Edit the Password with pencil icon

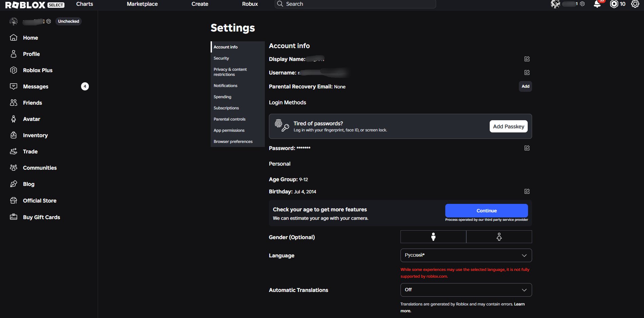tap(527, 148)
